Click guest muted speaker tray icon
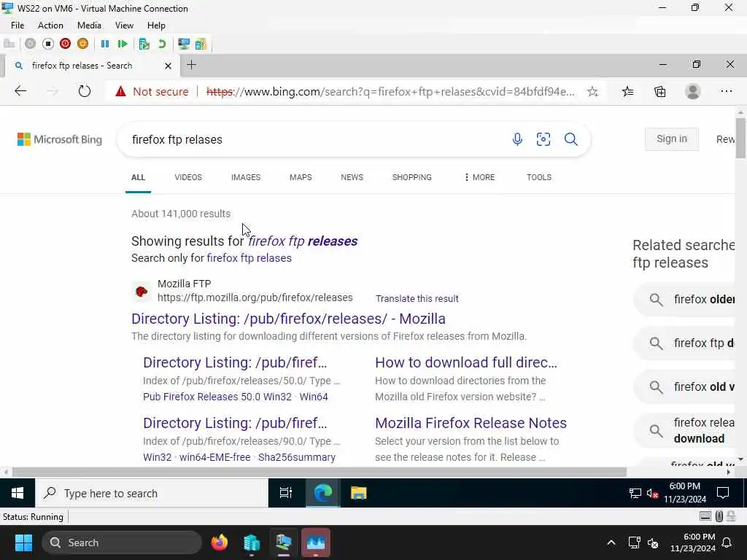 [x=652, y=494]
